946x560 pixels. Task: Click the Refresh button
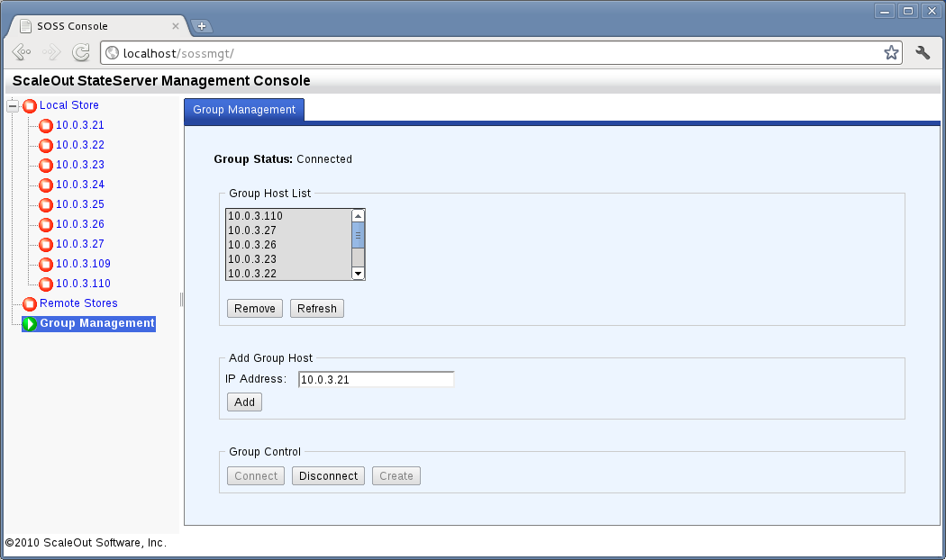317,309
